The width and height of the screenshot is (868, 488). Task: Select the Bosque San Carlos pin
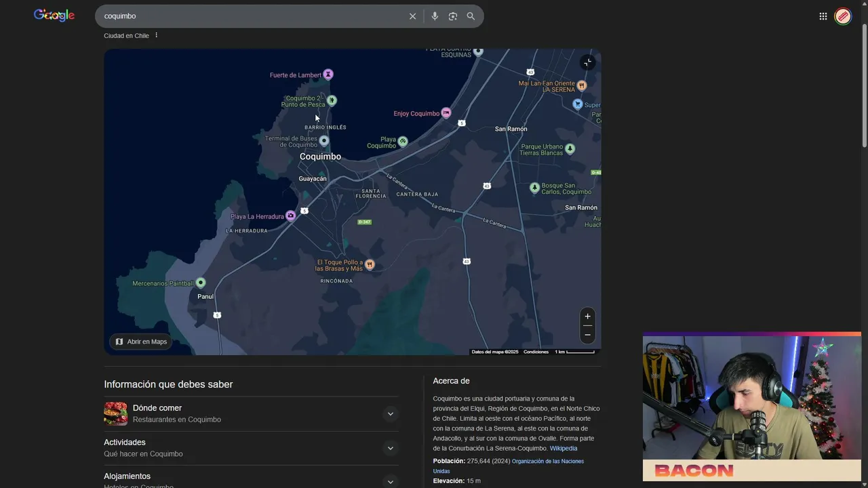pyautogui.click(x=535, y=187)
